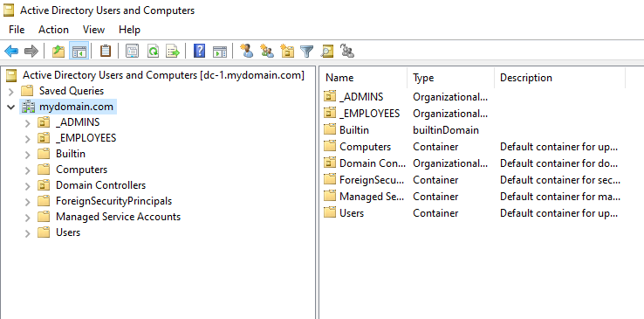This screenshot has height=319, width=644.
Task: Expand the Domain Controllers tree node
Action: (28, 186)
